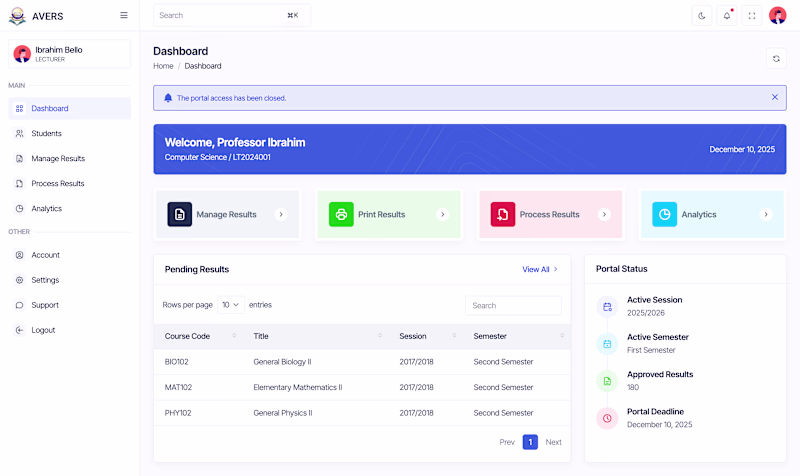Click Active Session calendar icon
Viewport: 800px width, 476px height.
(607, 307)
